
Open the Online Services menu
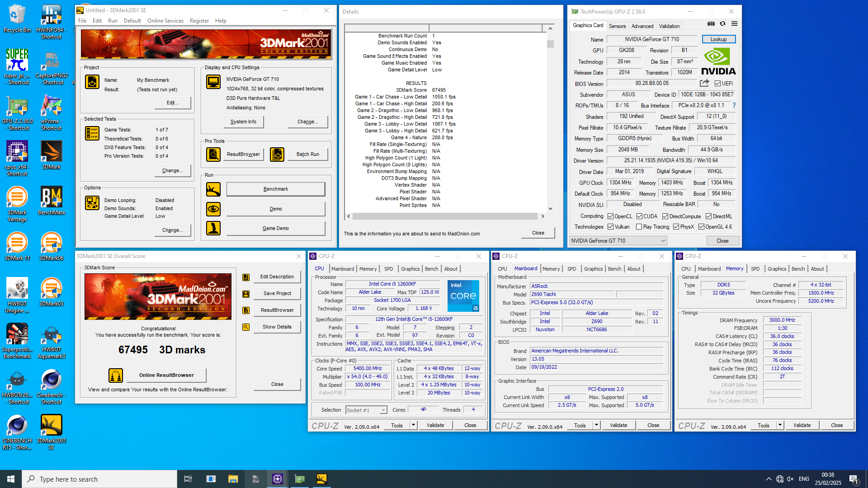pyautogui.click(x=165, y=21)
